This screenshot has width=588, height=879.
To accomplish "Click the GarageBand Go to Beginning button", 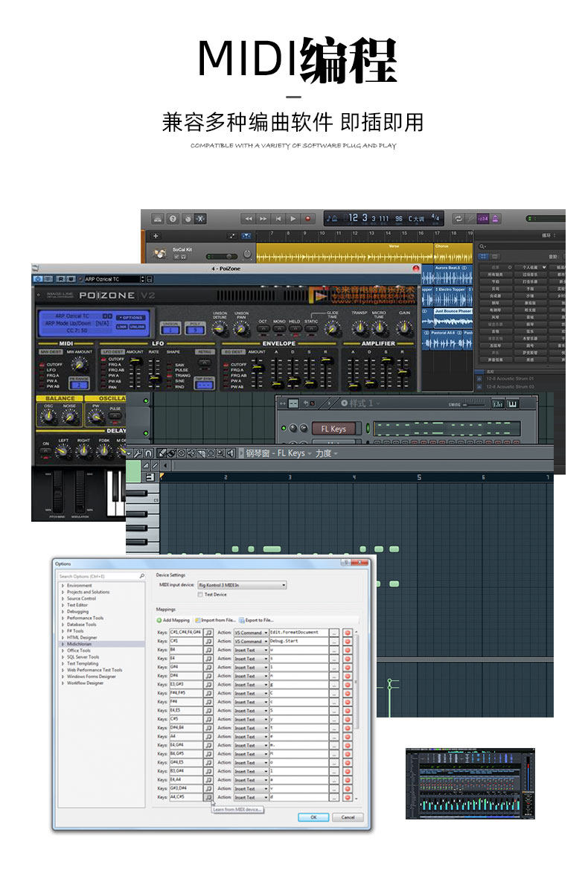I will click(x=278, y=219).
